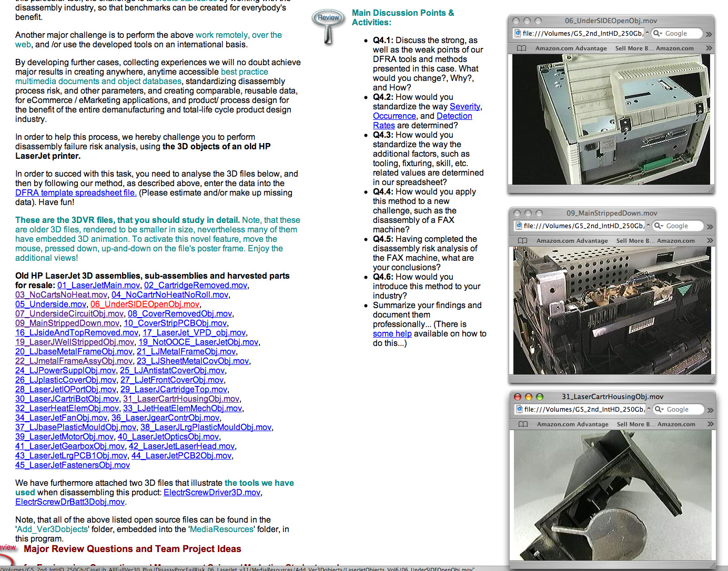Open Sell More B… bookmark in 31_LaserCartrHousingObj.mov window
Viewport: 728px width, 571px height.
pyautogui.click(x=635, y=424)
